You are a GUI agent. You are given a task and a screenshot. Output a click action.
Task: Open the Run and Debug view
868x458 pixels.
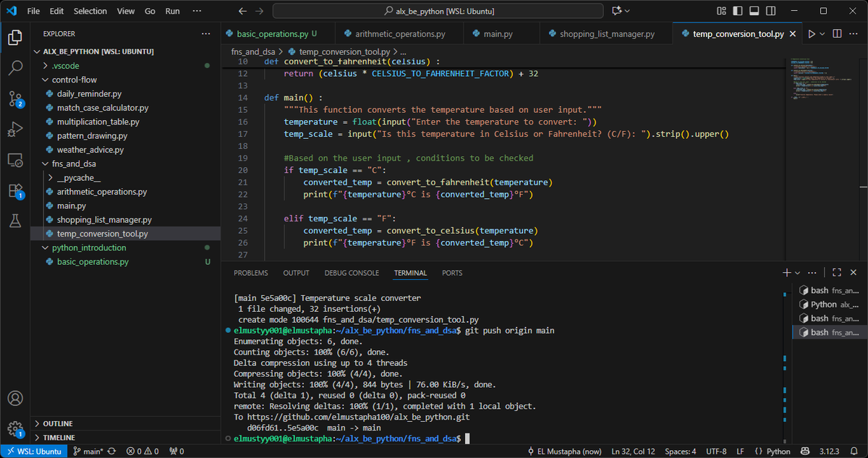(15, 130)
